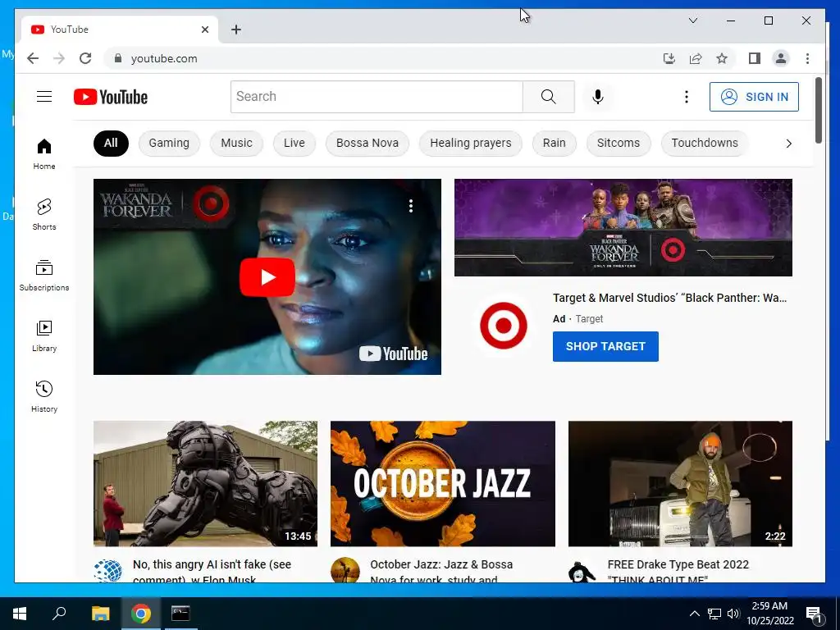Open the angry AI robot video thumbnail
Image resolution: width=840 pixels, height=630 pixels.
pos(205,484)
